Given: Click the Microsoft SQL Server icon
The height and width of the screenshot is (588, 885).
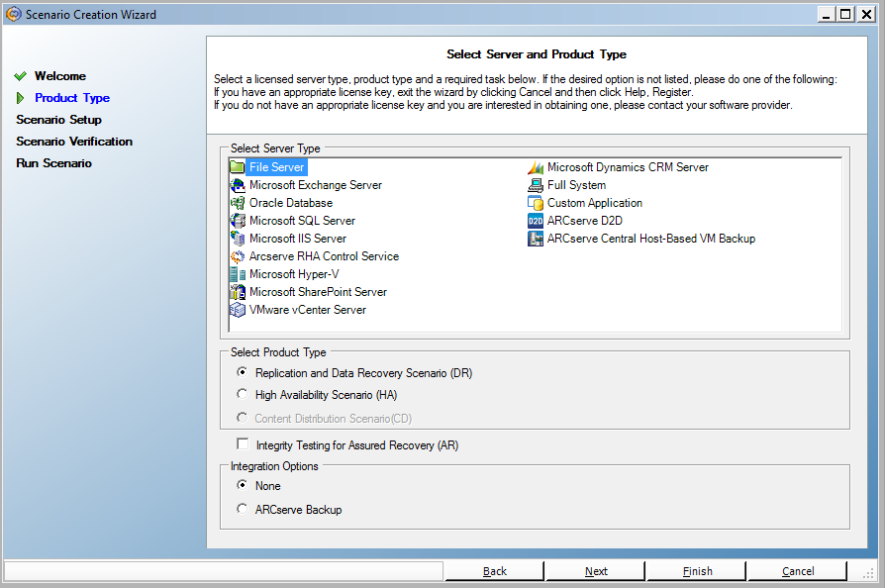Looking at the screenshot, I should (x=237, y=221).
